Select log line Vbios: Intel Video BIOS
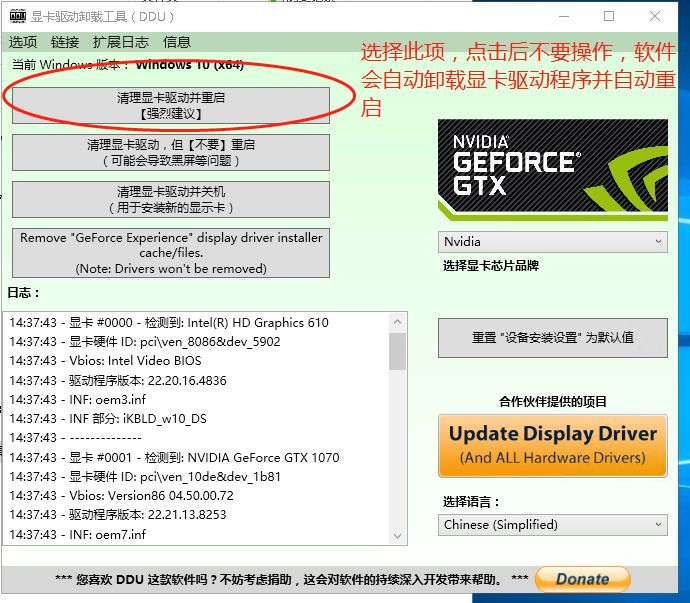Viewport: 690px width, 603px height. coord(105,360)
